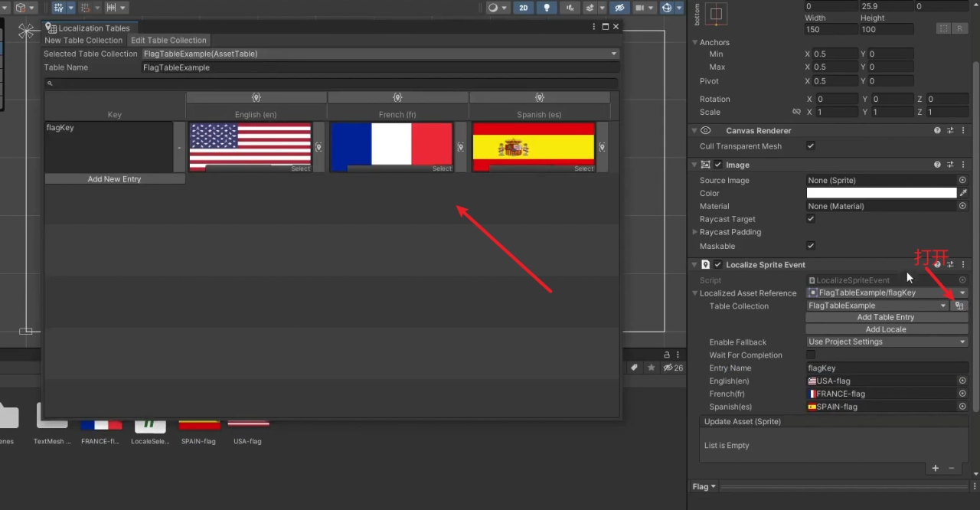Toggle constrained proportions link for Scale
Image resolution: width=980 pixels, height=510 pixels.
point(796,112)
